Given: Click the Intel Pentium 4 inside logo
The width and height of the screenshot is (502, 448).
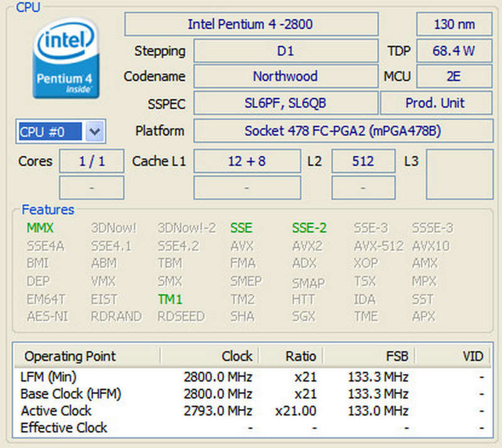Looking at the screenshot, I should 66,58.
